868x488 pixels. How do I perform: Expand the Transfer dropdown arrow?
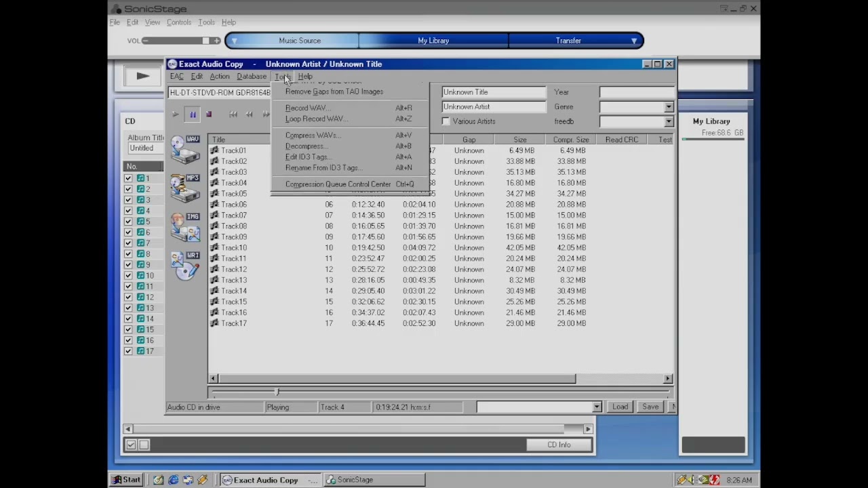coord(634,41)
